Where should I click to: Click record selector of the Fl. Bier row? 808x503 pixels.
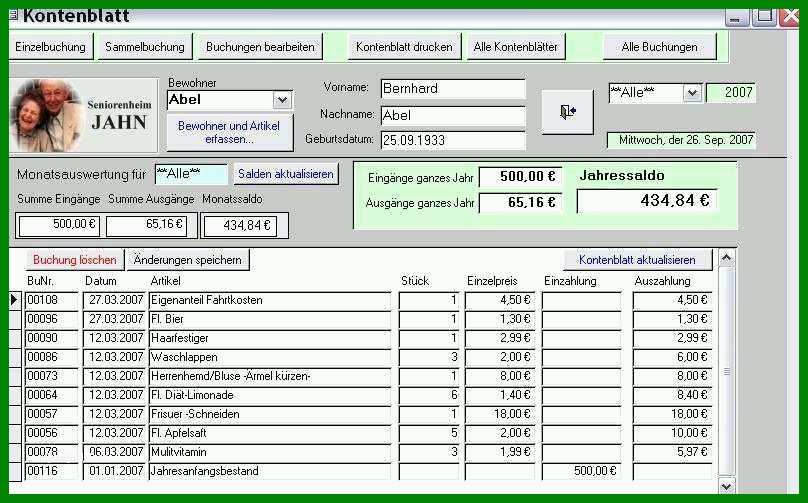(14, 320)
